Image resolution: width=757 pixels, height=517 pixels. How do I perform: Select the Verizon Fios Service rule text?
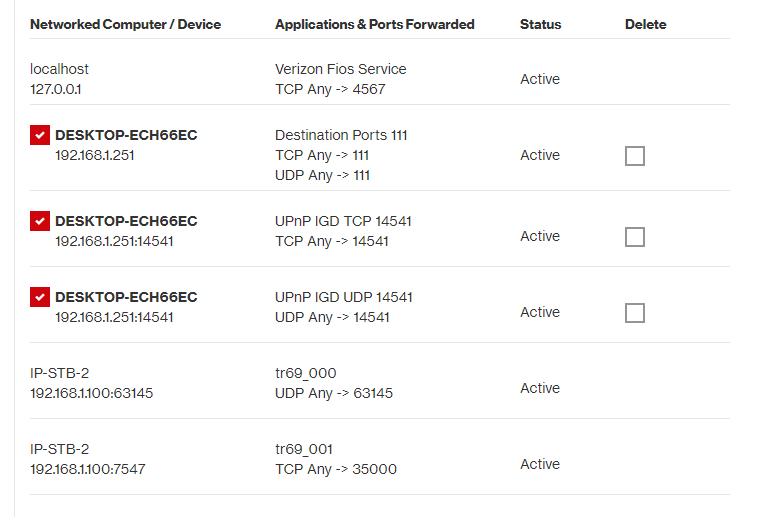[340, 69]
